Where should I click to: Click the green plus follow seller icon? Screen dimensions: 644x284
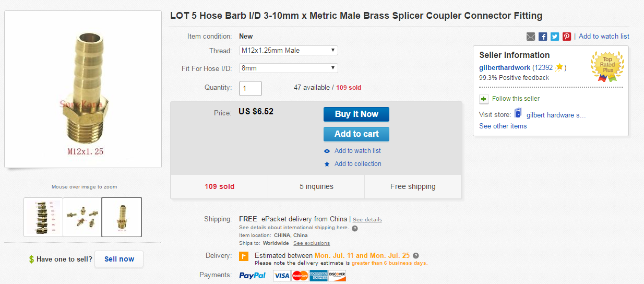tap(484, 99)
